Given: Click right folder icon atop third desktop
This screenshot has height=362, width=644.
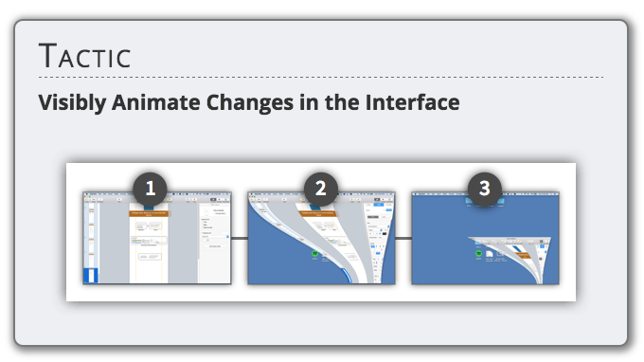Looking at the screenshot, I should [500, 201].
